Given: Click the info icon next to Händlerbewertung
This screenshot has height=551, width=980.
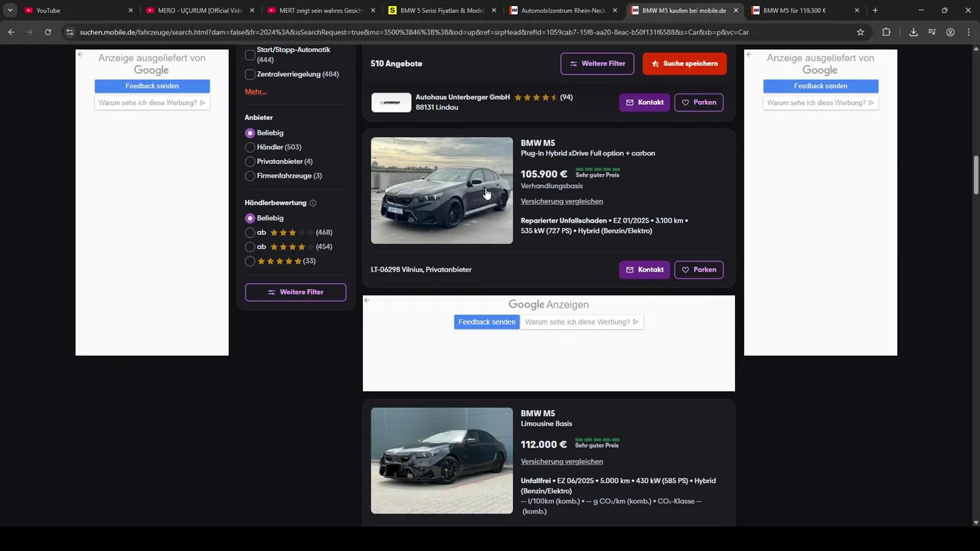Looking at the screenshot, I should [313, 203].
